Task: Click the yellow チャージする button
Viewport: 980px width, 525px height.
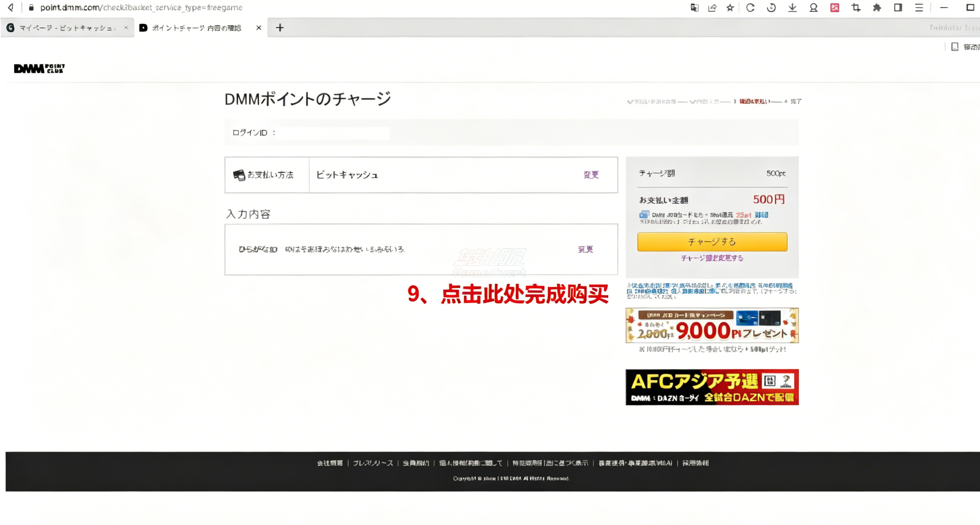Action: [x=712, y=242]
